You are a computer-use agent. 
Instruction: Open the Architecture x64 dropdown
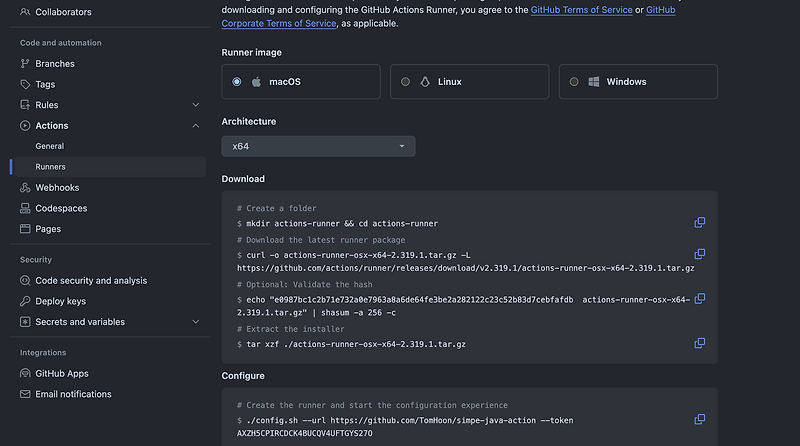pyautogui.click(x=318, y=146)
